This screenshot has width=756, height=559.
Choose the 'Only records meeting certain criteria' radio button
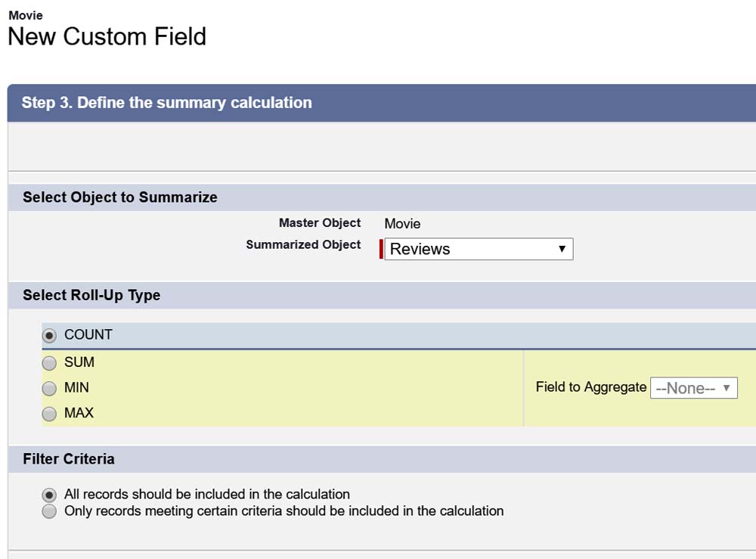coord(50,511)
